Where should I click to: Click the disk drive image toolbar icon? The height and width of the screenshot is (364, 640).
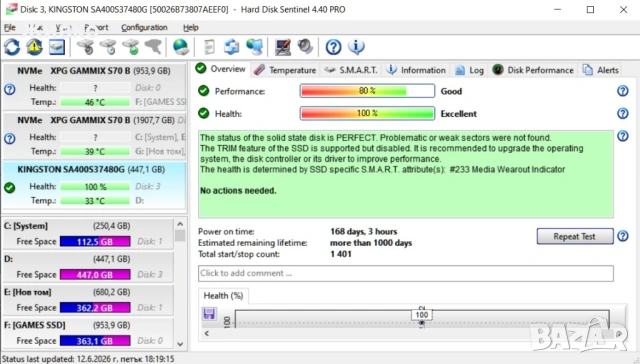[57, 47]
